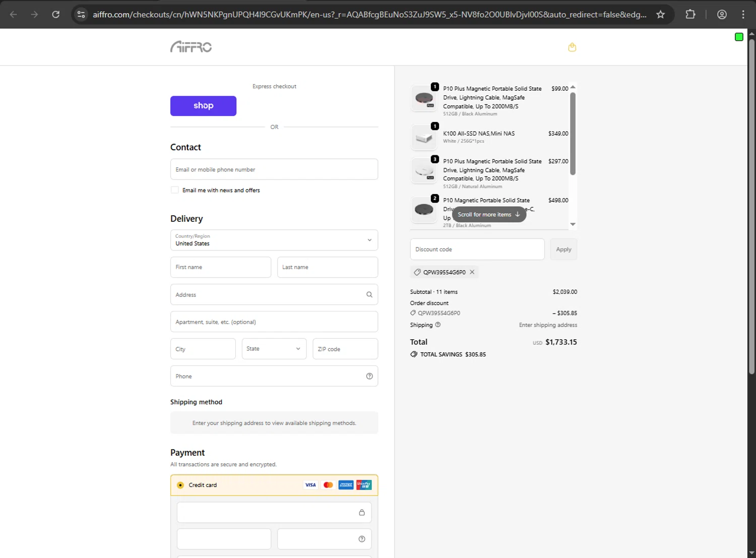Select the Credit card radio button
The width and height of the screenshot is (756, 558).
180,485
